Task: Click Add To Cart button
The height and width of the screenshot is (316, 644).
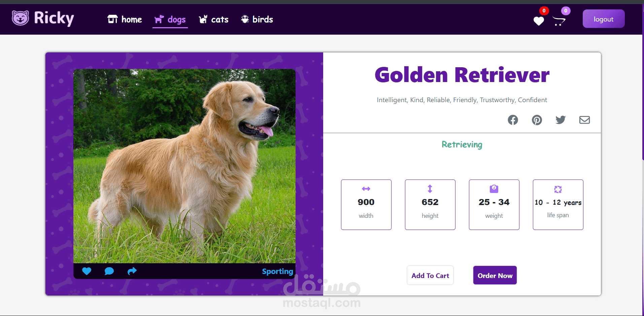Action: [430, 275]
